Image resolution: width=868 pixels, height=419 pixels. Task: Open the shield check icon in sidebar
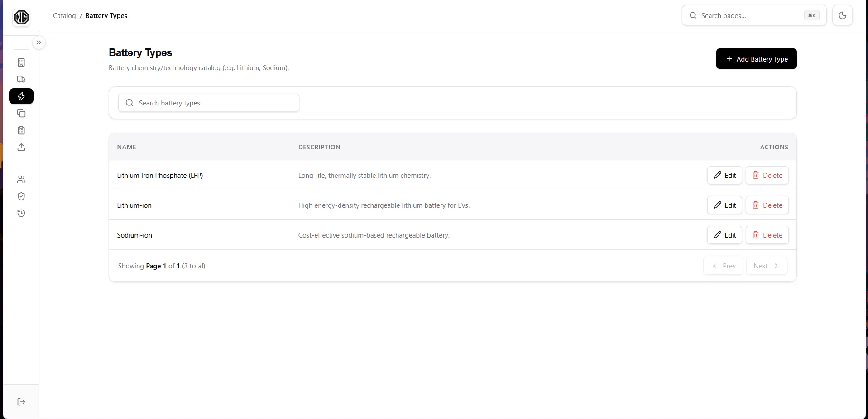click(x=21, y=196)
